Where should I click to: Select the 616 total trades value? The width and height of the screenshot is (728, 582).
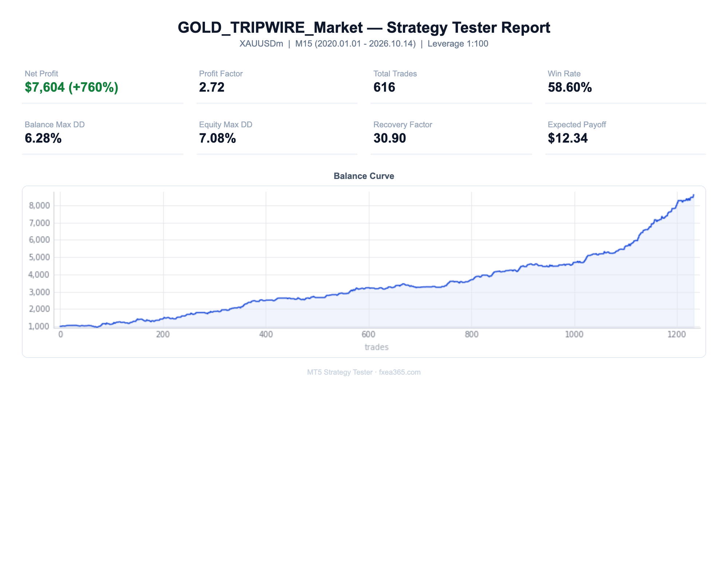pos(384,88)
